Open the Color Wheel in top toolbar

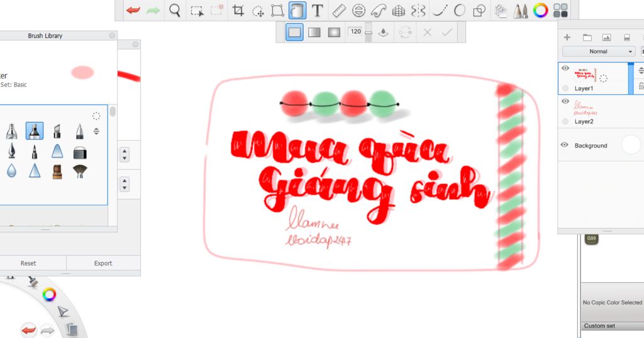(x=540, y=10)
